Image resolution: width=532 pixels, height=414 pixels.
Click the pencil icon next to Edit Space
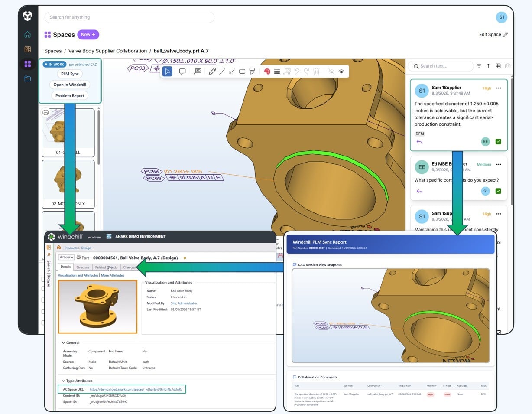click(x=506, y=34)
